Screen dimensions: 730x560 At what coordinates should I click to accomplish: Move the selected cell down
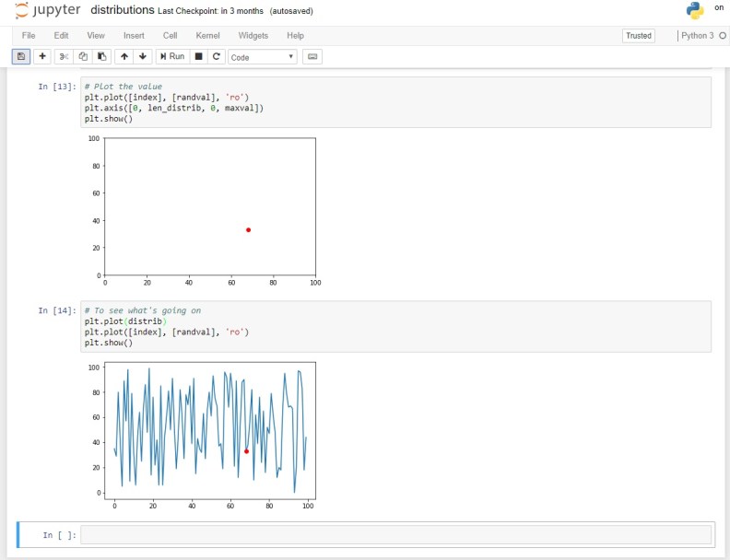click(x=143, y=57)
